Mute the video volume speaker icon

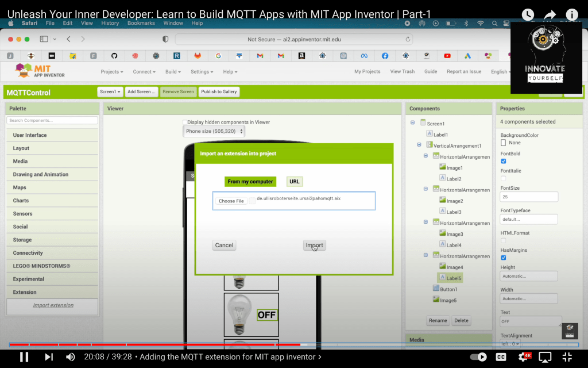tap(70, 356)
